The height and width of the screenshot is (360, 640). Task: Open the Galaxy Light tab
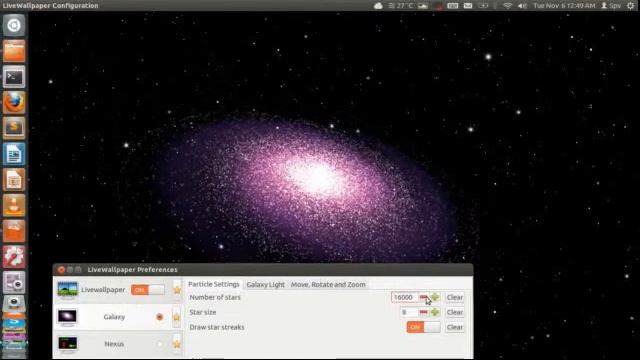click(265, 284)
